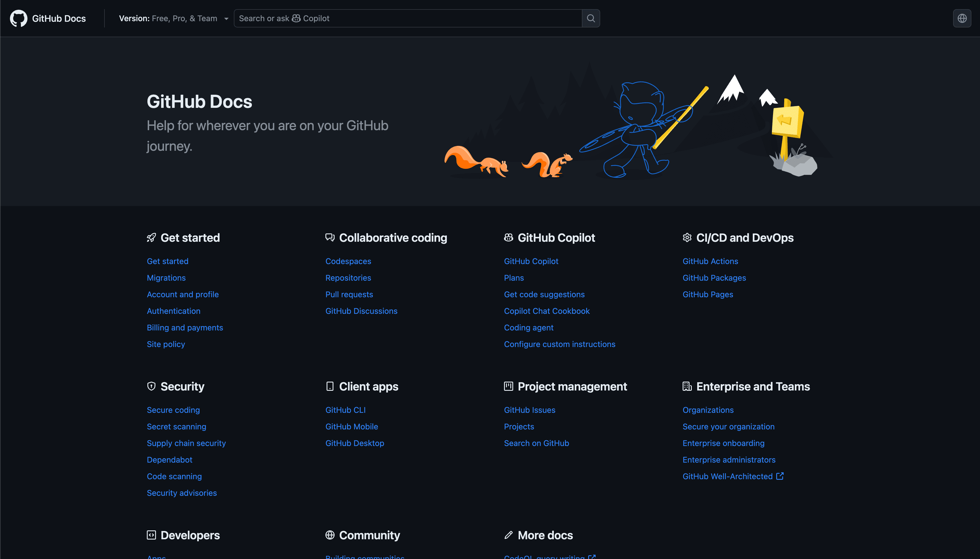The width and height of the screenshot is (980, 559).
Task: Select the Billing and payments link
Action: [185, 328]
